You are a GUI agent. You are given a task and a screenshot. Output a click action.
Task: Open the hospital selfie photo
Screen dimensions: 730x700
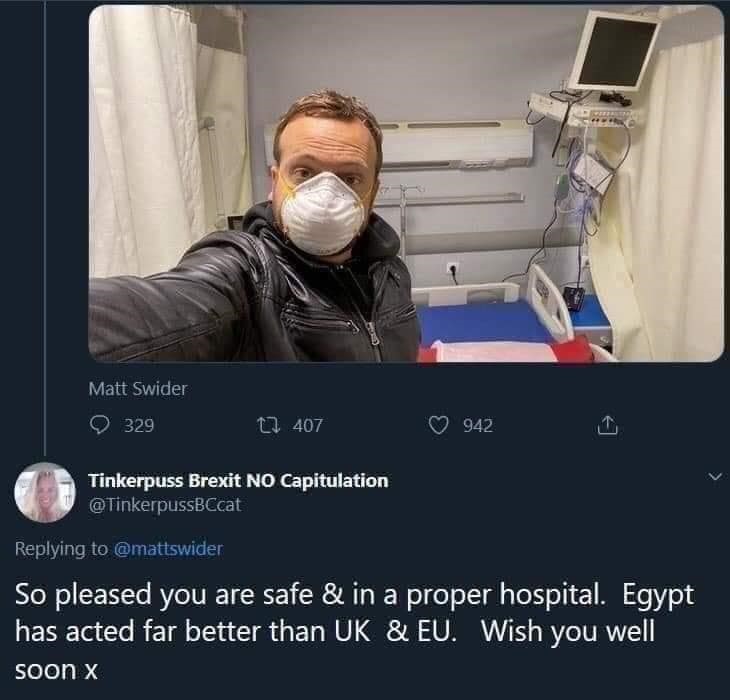coord(405,185)
